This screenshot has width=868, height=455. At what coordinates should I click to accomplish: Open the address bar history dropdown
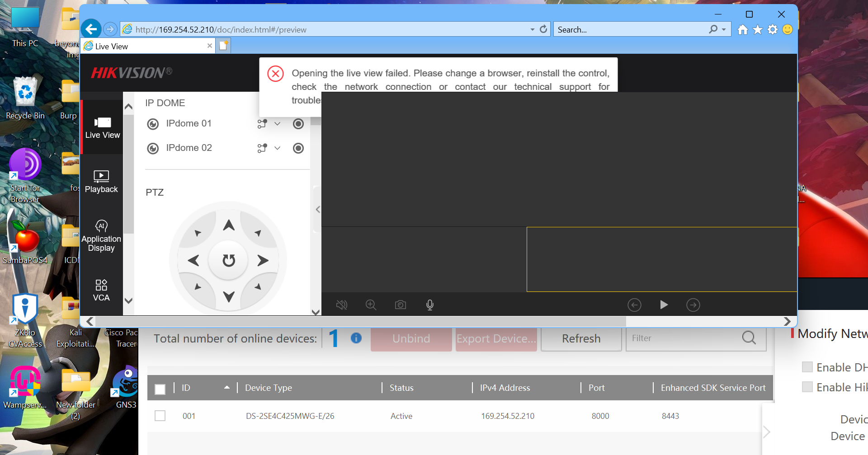532,29
